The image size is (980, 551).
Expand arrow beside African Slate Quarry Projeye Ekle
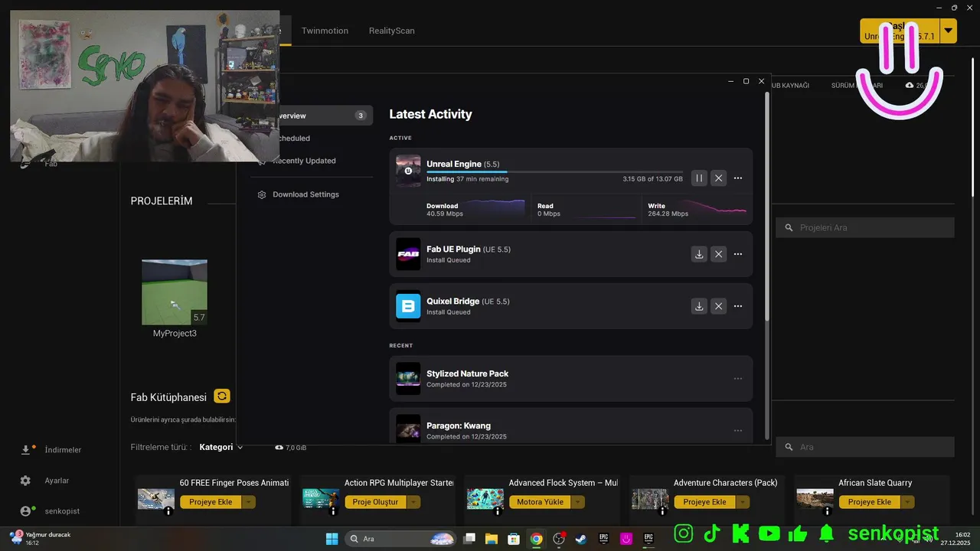(x=907, y=502)
